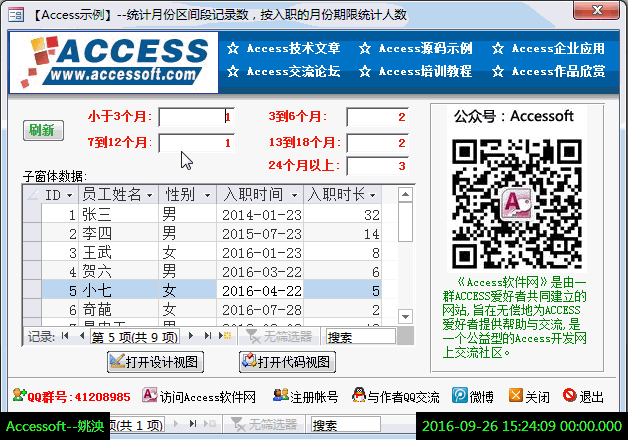Screen dimensions: 628x440
Task: Go to last record in main form navigator
Action: 193,423
